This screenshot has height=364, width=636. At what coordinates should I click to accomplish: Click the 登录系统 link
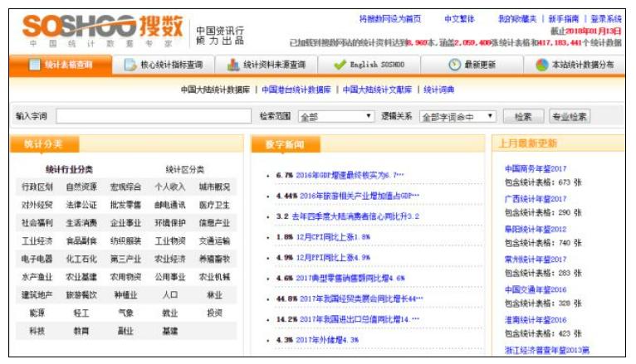pos(606,19)
